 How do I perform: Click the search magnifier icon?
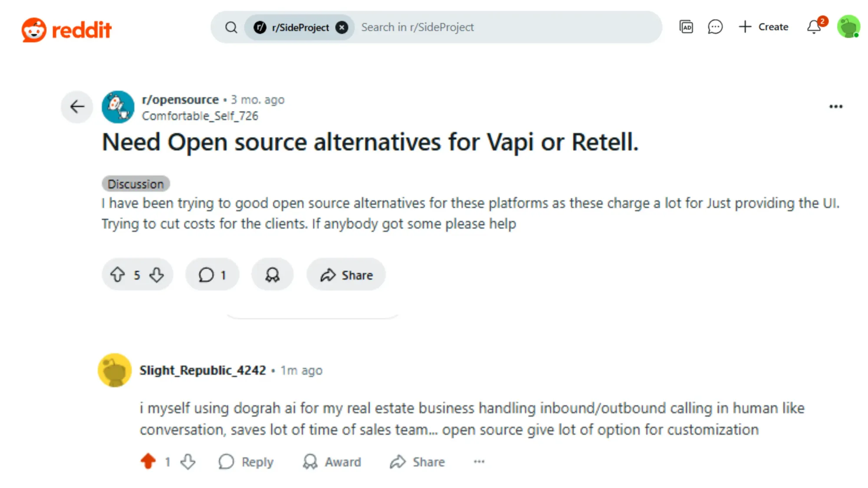[x=231, y=27]
